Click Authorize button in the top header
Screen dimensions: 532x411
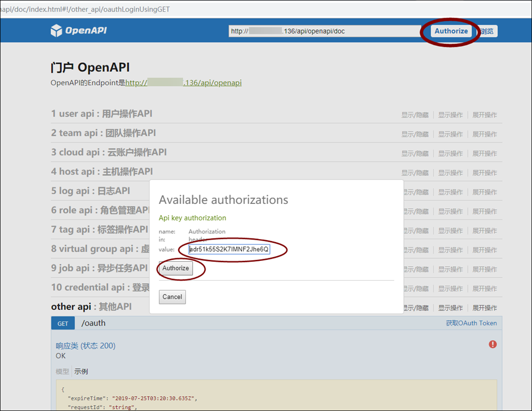pos(451,31)
